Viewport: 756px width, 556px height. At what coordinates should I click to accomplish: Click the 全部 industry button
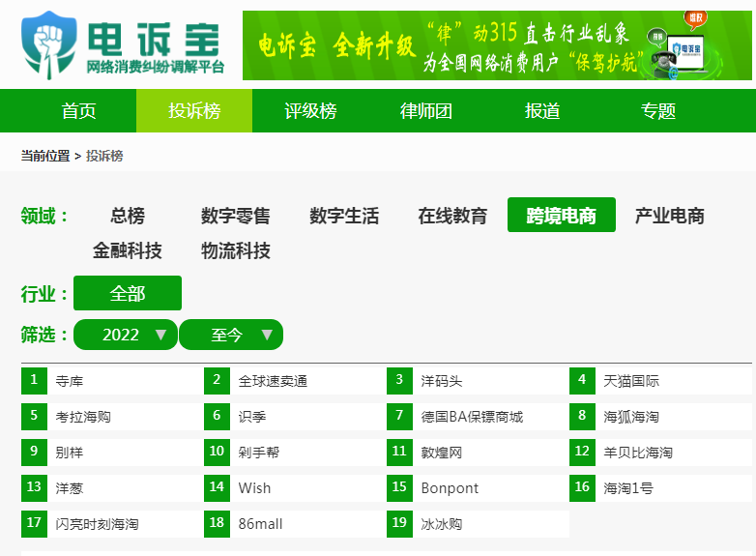pos(128,293)
